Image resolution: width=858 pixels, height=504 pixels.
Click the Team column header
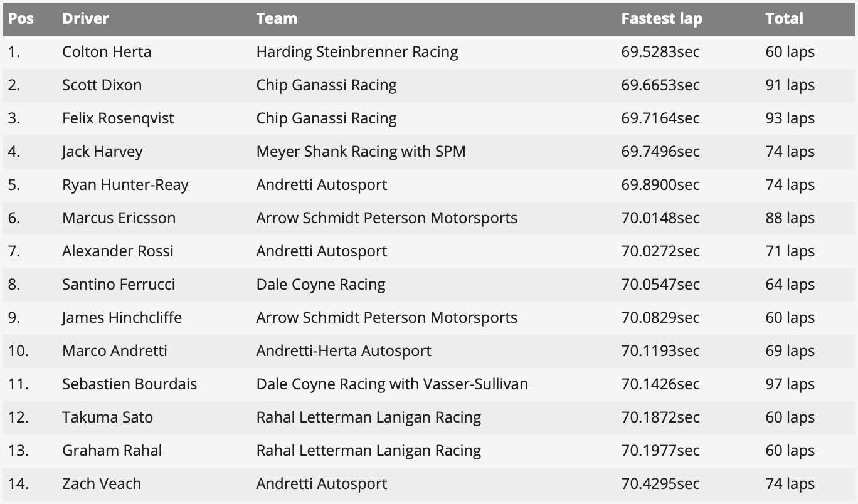[x=277, y=19]
